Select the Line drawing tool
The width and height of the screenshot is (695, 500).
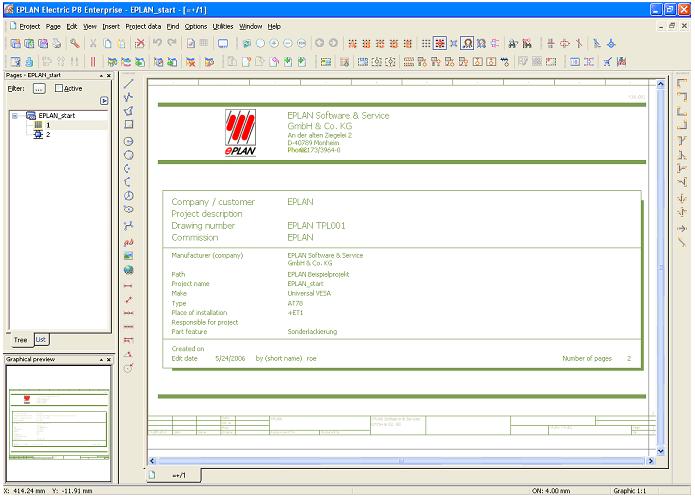tap(129, 83)
